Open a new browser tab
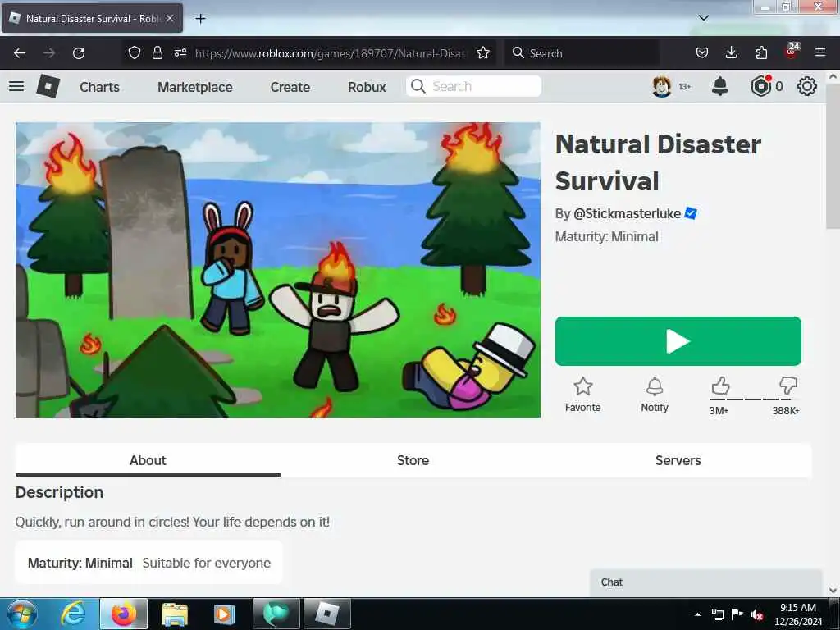Screen dimensions: 840x630 click(200, 19)
